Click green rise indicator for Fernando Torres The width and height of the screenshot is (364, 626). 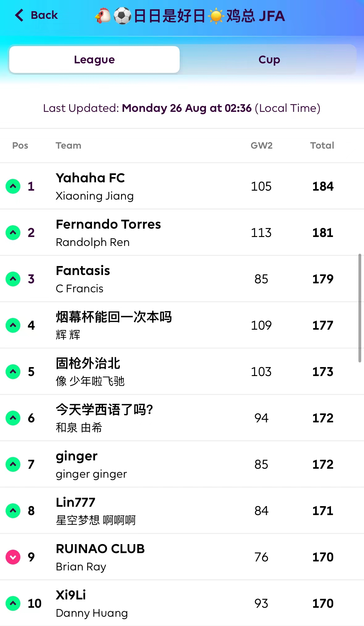point(13,233)
